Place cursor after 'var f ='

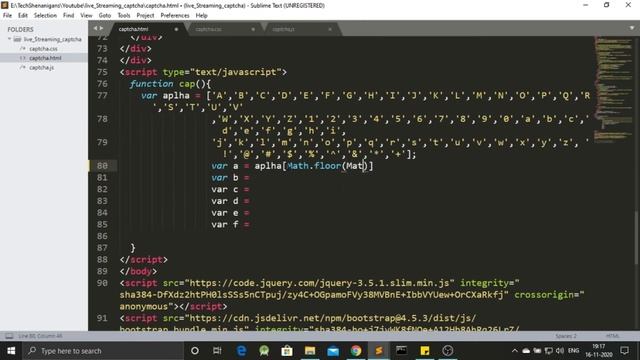click(250, 224)
